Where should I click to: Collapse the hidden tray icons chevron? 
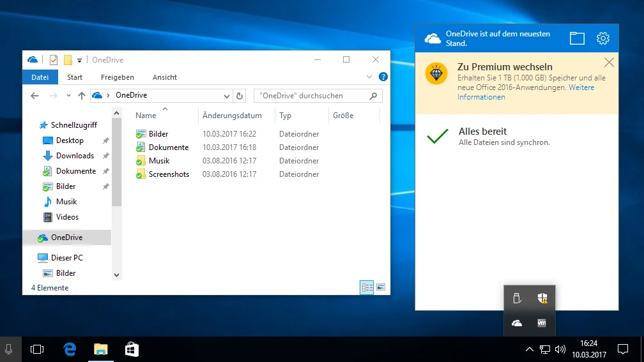click(x=530, y=349)
